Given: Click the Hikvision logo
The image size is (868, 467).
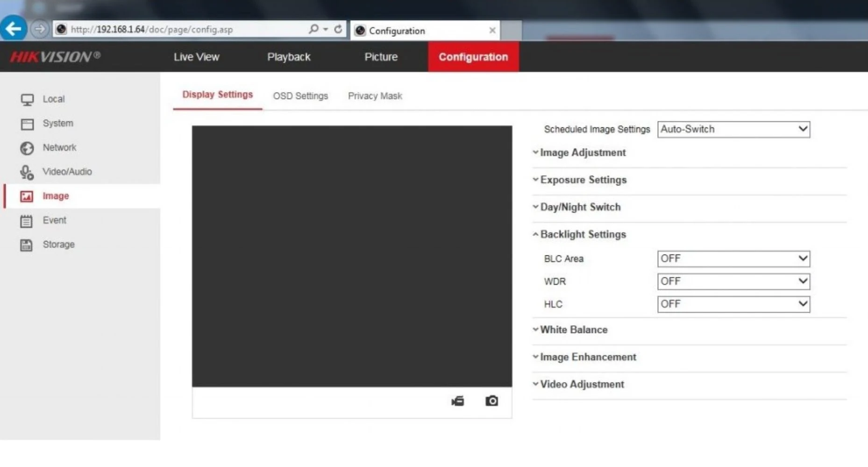Looking at the screenshot, I should click(55, 57).
